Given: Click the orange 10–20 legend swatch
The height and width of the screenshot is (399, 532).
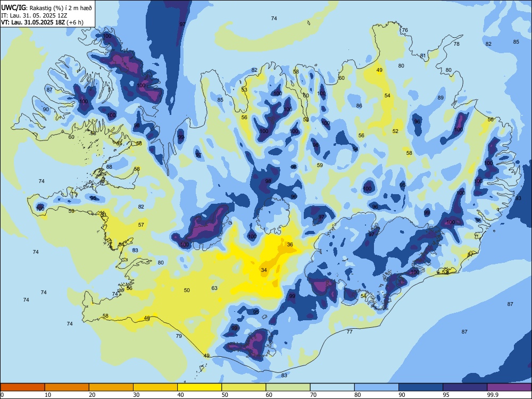Looking at the screenshot, I should (67, 387).
